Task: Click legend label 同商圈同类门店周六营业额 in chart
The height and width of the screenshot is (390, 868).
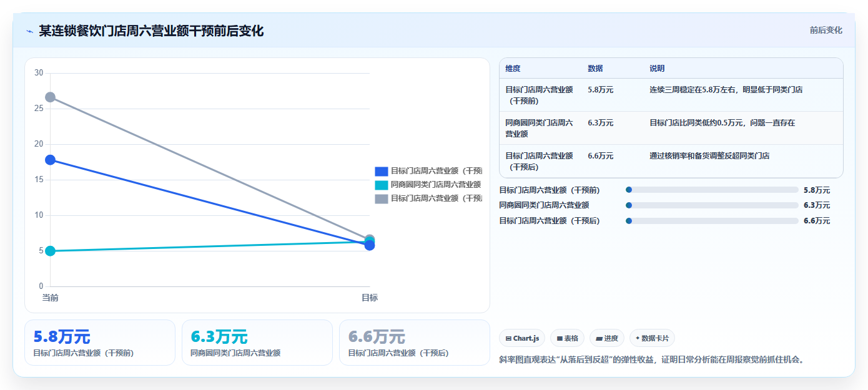Action: [x=436, y=185]
